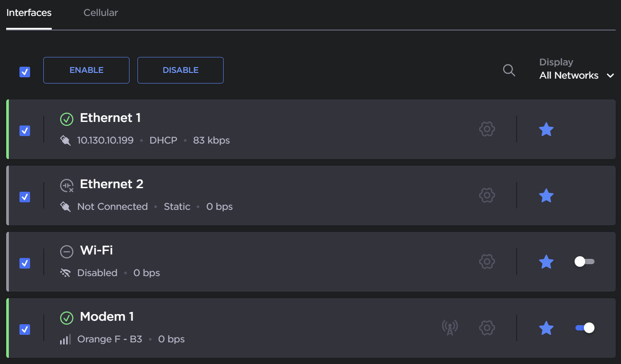621x364 pixels.
Task: Toggle the Wi-Fi favorite star
Action: click(x=546, y=262)
